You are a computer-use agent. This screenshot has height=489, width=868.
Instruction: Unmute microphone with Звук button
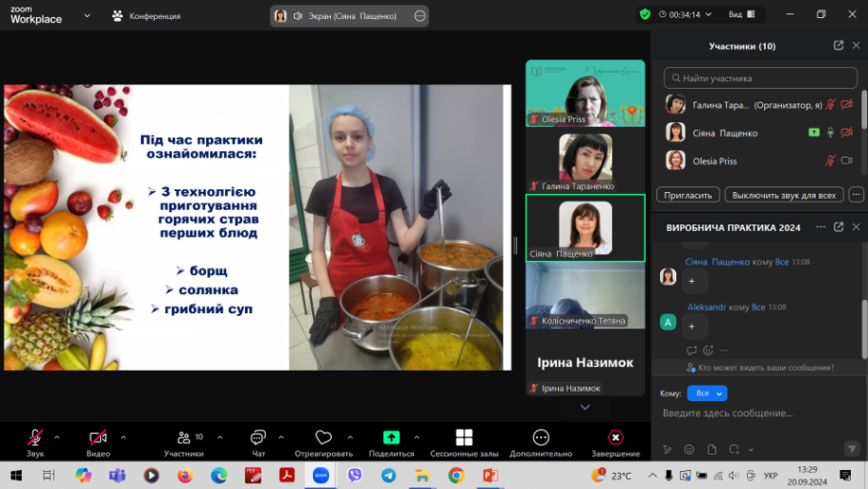coord(35,437)
